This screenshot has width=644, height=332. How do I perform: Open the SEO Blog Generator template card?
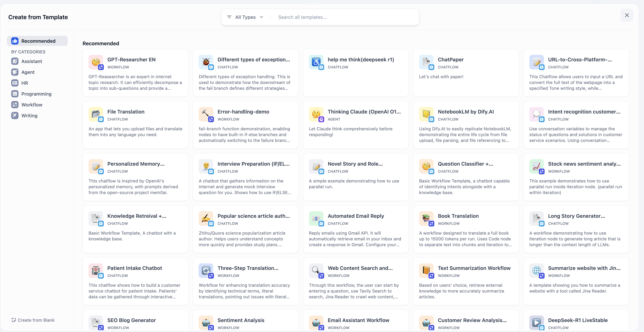pos(135,320)
